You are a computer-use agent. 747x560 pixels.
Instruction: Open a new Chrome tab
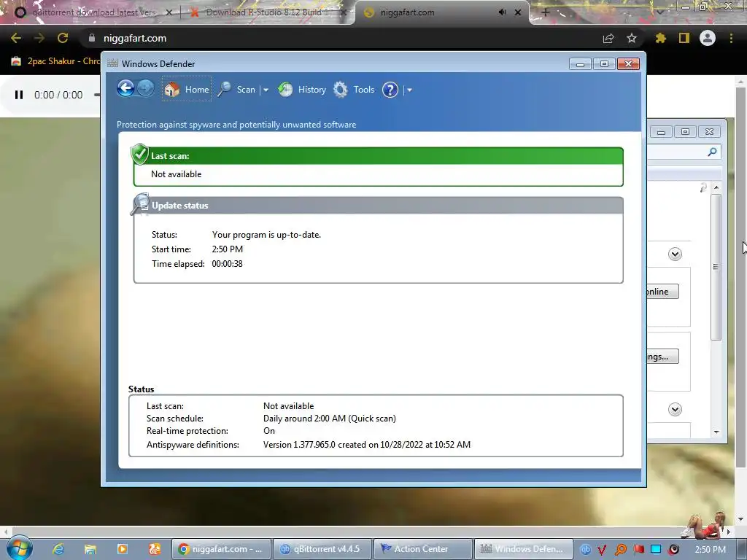coord(546,12)
